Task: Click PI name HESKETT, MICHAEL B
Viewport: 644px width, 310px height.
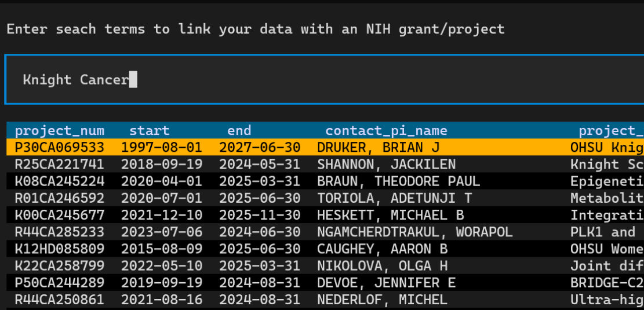Action: 390,216
